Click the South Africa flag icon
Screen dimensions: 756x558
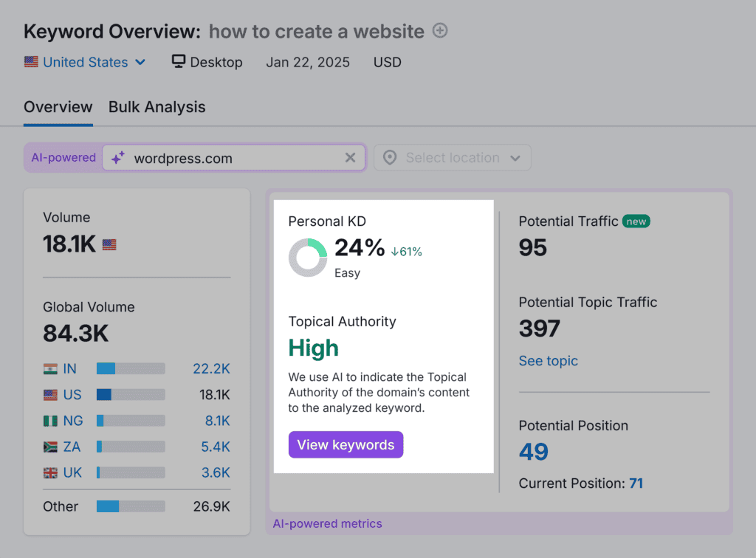point(50,447)
